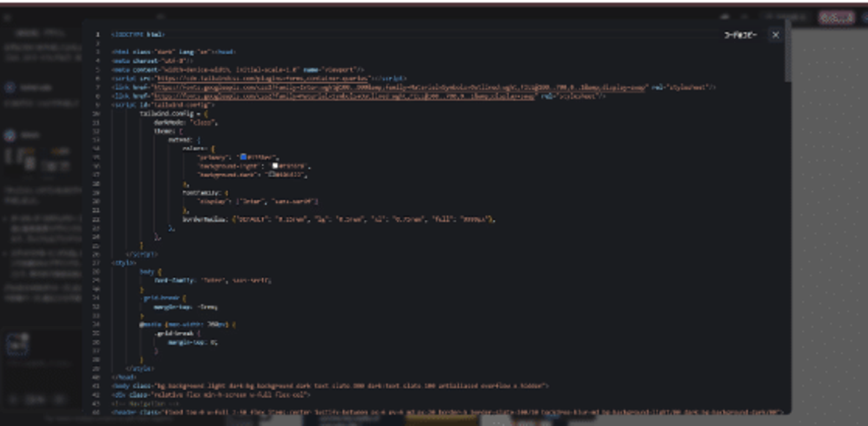
Task: Click the pink button in the background toolbar
Action: click(837, 17)
